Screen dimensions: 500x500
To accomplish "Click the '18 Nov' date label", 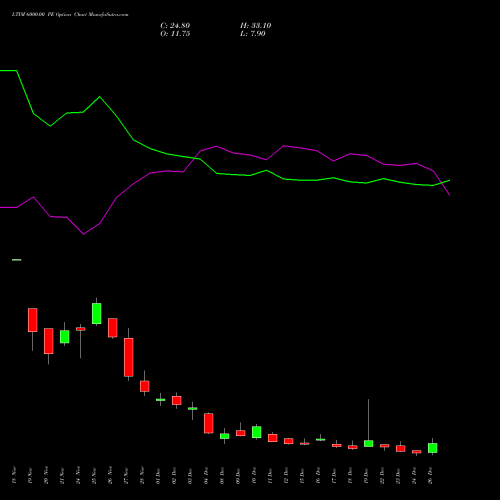I will coord(14,475).
